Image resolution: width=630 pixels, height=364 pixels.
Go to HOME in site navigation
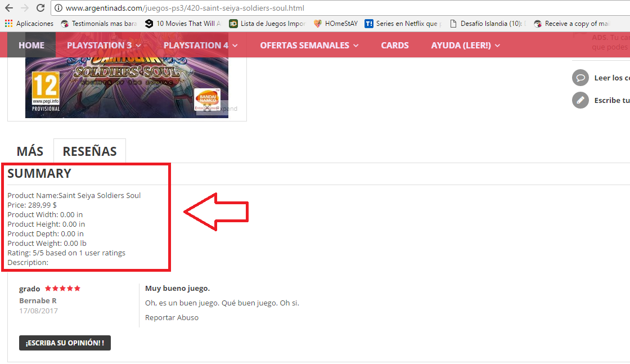[31, 46]
